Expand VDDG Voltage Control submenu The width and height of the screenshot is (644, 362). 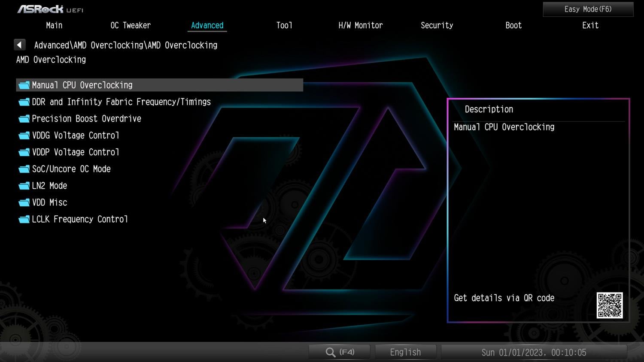click(76, 136)
